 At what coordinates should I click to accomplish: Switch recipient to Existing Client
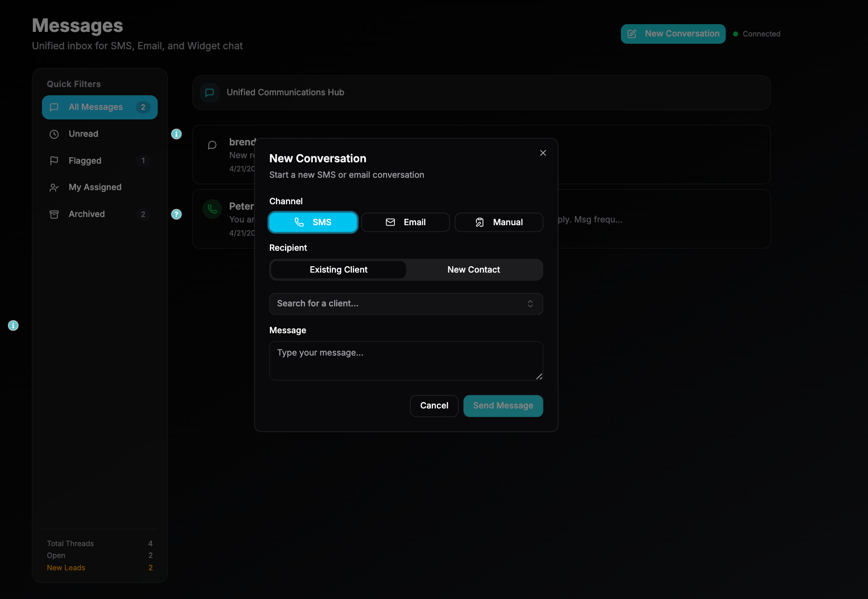point(338,270)
